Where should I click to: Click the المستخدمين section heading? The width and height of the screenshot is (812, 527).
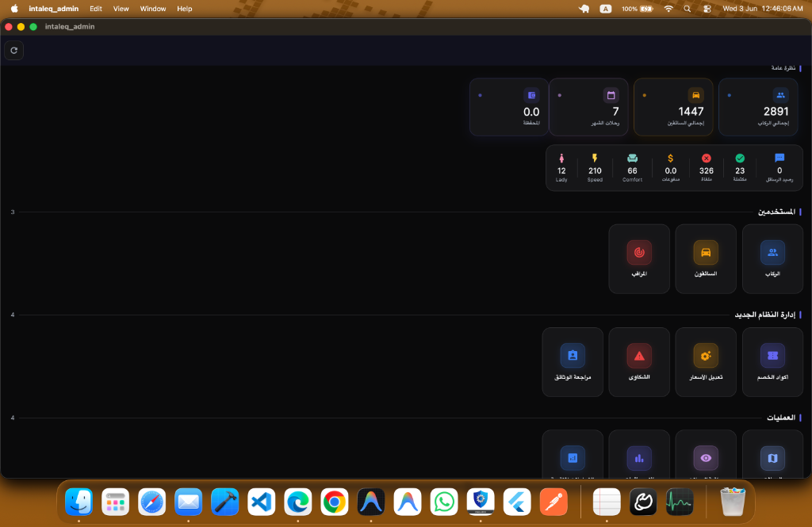[x=776, y=212]
